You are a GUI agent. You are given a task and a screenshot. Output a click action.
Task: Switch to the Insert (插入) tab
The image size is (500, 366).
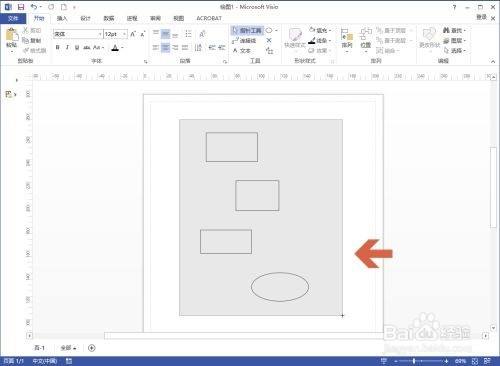tap(62, 18)
